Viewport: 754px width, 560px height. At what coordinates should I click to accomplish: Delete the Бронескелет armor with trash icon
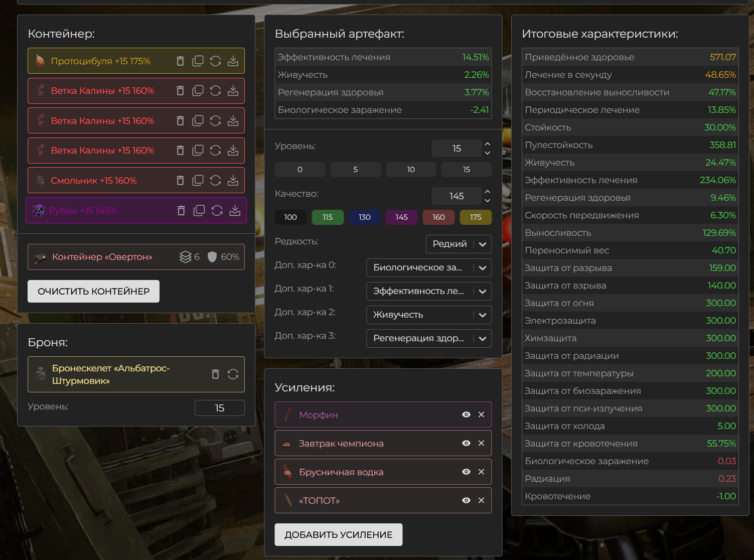pyautogui.click(x=215, y=374)
